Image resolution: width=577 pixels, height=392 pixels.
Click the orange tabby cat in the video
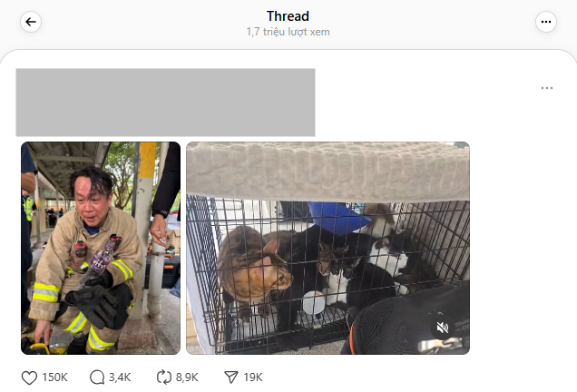[254, 267]
